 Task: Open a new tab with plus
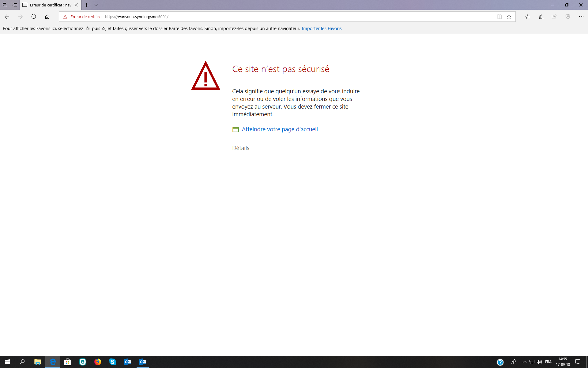[x=87, y=5]
